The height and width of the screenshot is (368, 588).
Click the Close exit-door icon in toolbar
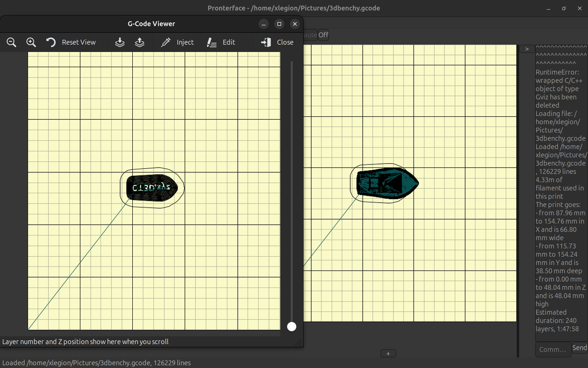pyautogui.click(x=266, y=42)
